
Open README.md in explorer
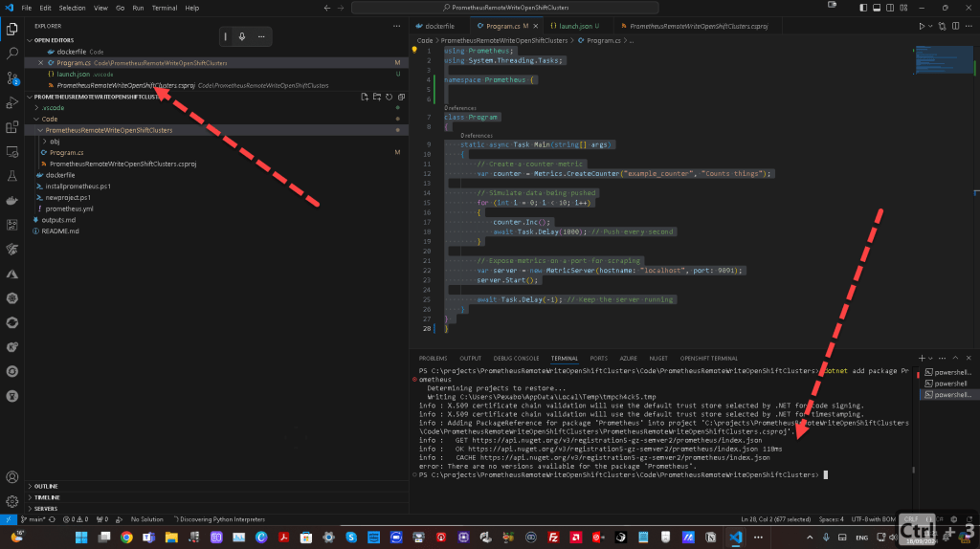[x=60, y=231]
